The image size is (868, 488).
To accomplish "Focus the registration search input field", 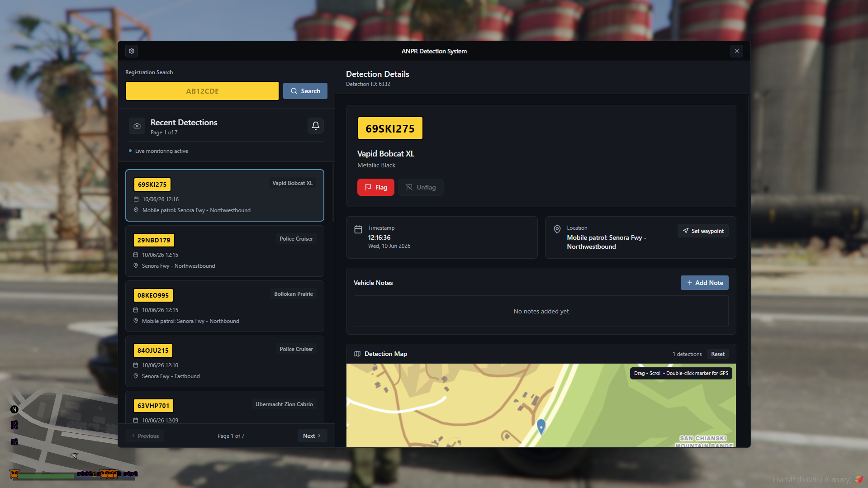I will coord(202,91).
